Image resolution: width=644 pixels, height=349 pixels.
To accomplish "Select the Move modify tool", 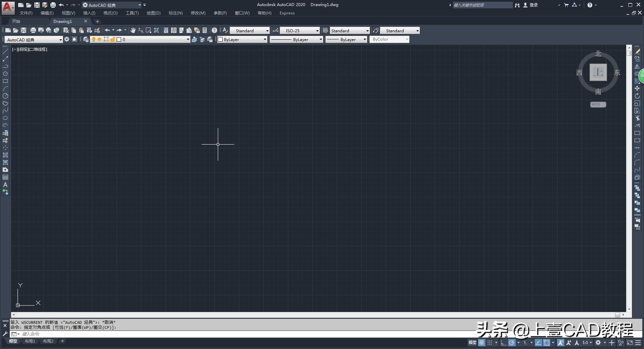I will coord(637,88).
